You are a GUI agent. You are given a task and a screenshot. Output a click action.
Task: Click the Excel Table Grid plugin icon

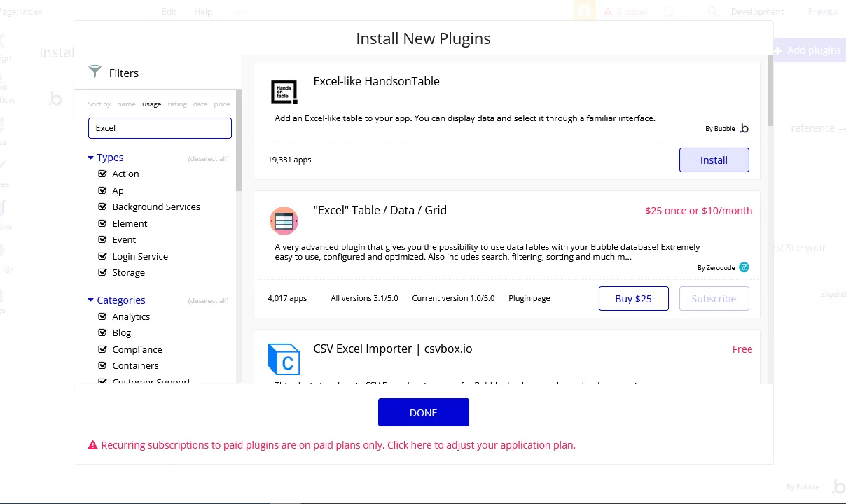coord(284,221)
